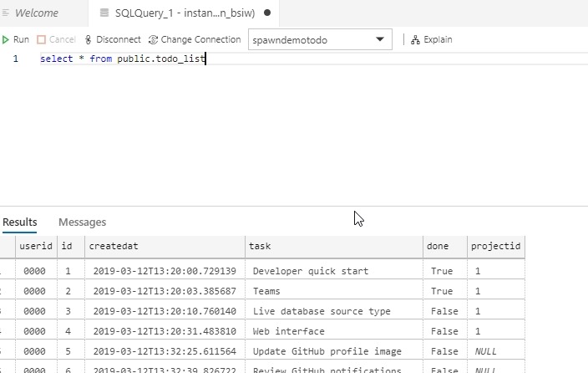Click the 'Live database source type' cell
This screenshot has height=373, width=588.
click(x=322, y=311)
